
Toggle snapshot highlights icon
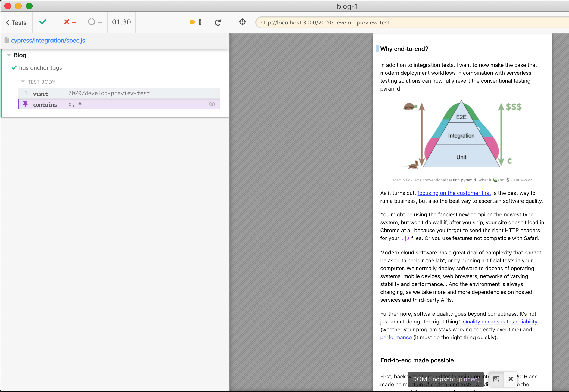coord(496,379)
